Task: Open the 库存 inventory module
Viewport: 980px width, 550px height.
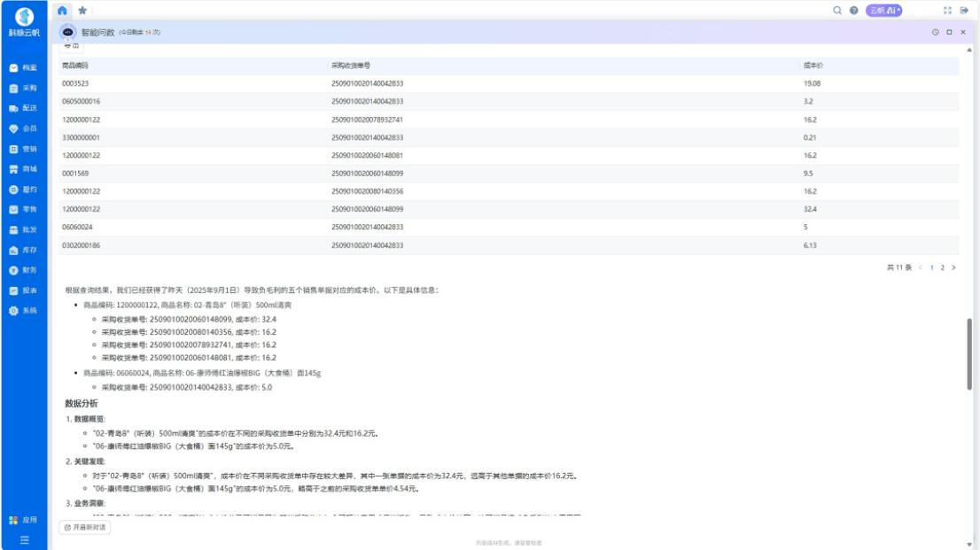Action: tap(23, 250)
